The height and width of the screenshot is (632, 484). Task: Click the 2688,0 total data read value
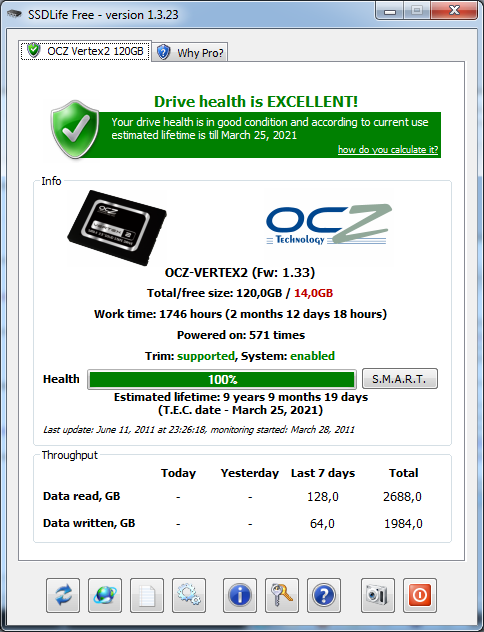(402, 497)
